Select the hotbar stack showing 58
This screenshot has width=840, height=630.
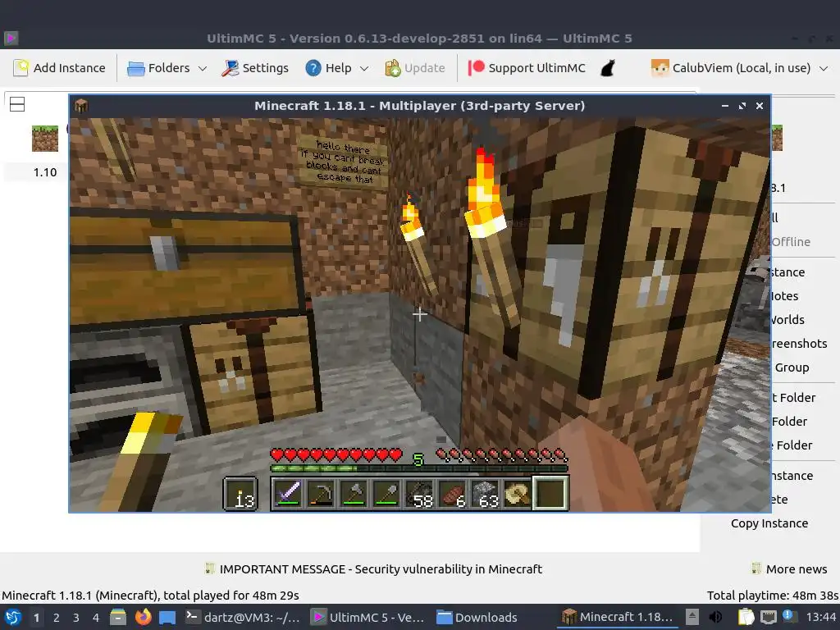pos(418,493)
